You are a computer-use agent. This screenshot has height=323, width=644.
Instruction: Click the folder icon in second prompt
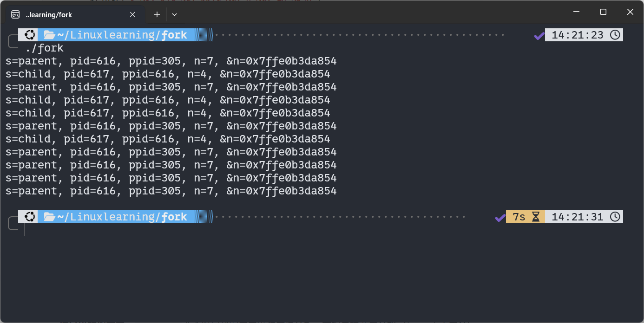(x=49, y=217)
